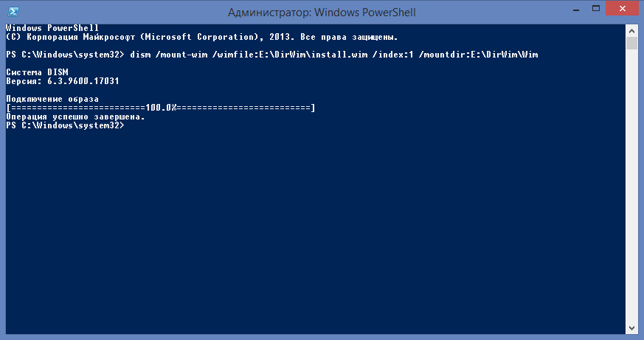Click the empty vertical scrollbar track
Screen dimensions: 644x340
[x=631, y=184]
